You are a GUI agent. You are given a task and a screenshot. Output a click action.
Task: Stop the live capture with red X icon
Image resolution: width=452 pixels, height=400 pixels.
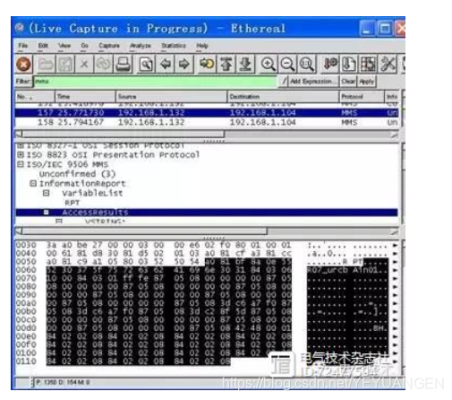[24, 64]
